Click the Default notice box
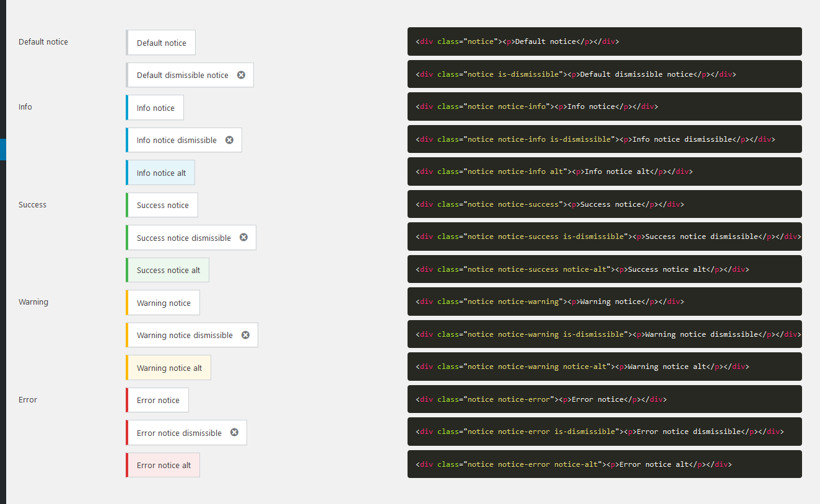Image resolution: width=820 pixels, height=504 pixels. [x=160, y=43]
